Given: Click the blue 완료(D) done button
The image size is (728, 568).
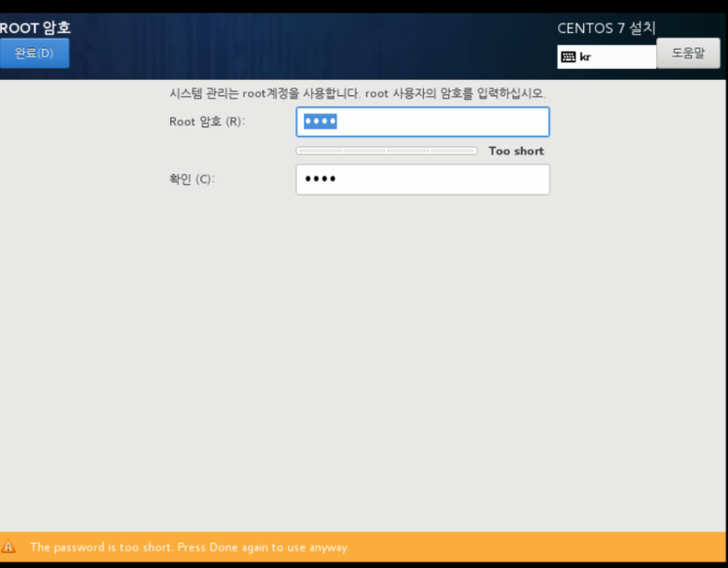Looking at the screenshot, I should click(34, 53).
